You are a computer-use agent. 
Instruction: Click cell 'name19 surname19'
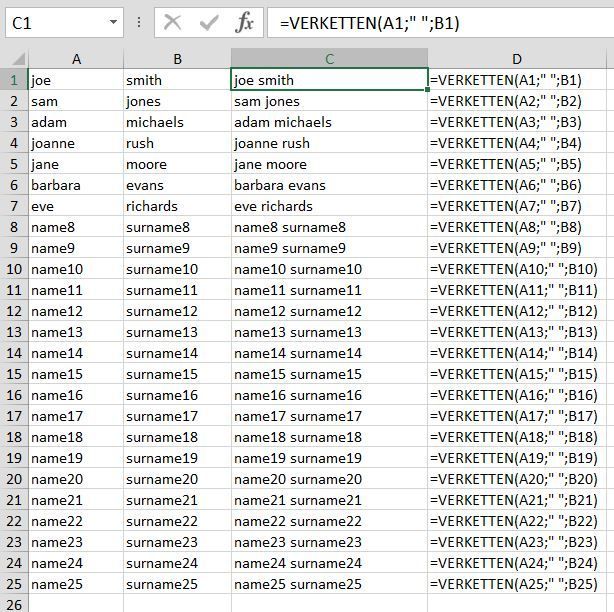click(x=329, y=458)
